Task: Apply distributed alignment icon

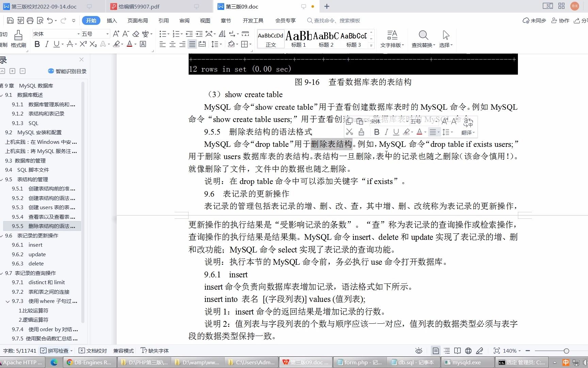Action: click(202, 44)
